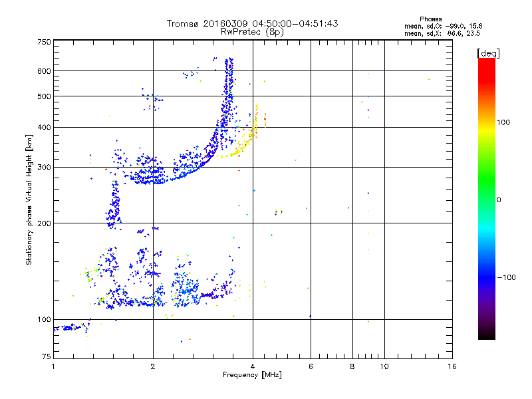Click the y-axis tick value '400'
The width and height of the screenshot is (532, 399).
(44, 127)
